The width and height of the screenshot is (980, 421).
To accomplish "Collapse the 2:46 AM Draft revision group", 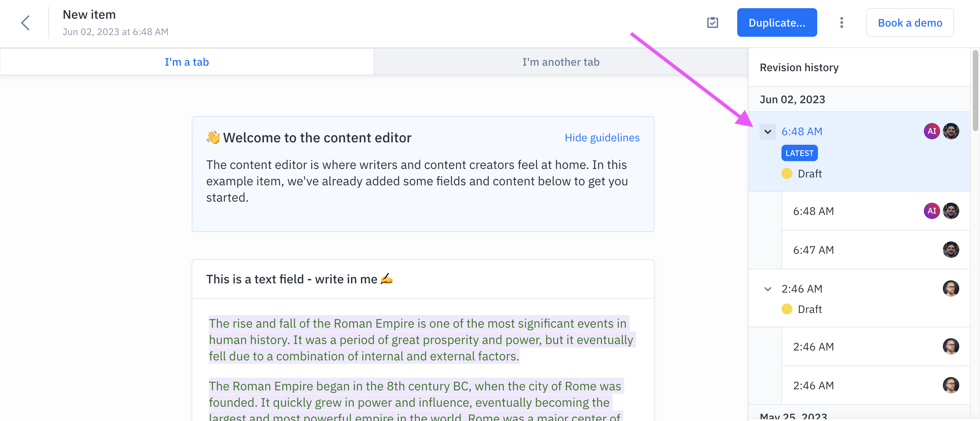I will (768, 289).
